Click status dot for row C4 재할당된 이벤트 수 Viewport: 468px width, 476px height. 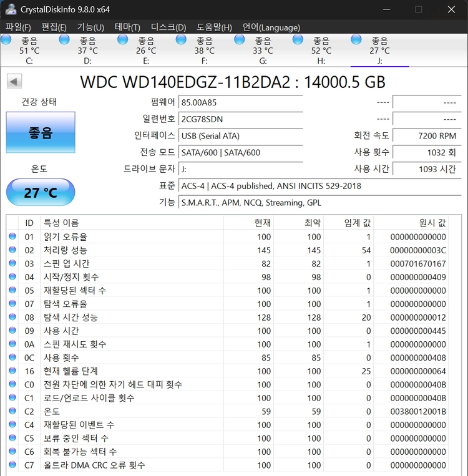(12, 424)
